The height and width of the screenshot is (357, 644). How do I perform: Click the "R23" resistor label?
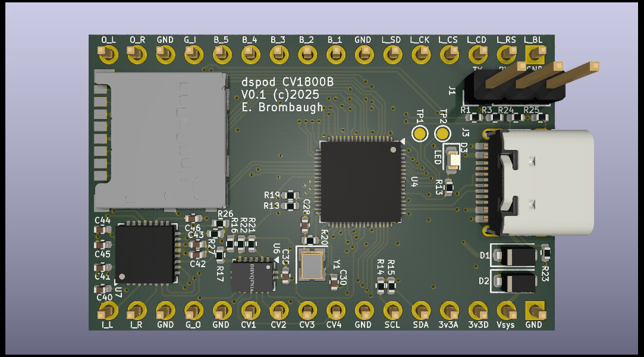pyautogui.click(x=545, y=274)
